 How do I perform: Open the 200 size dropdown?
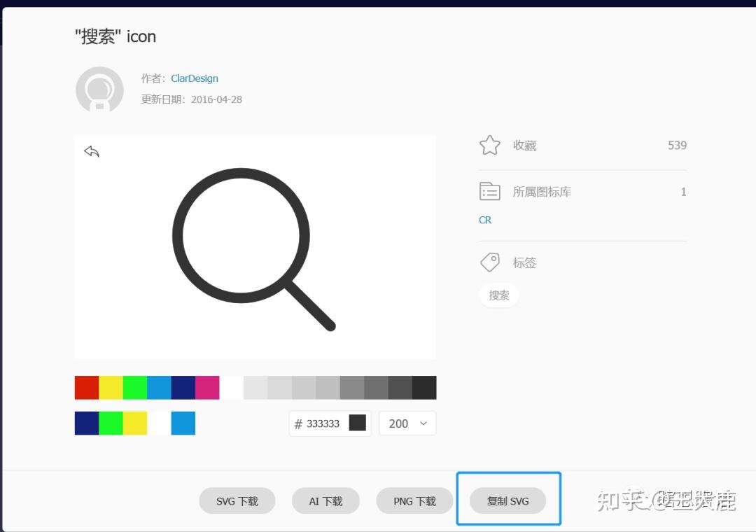coord(407,423)
